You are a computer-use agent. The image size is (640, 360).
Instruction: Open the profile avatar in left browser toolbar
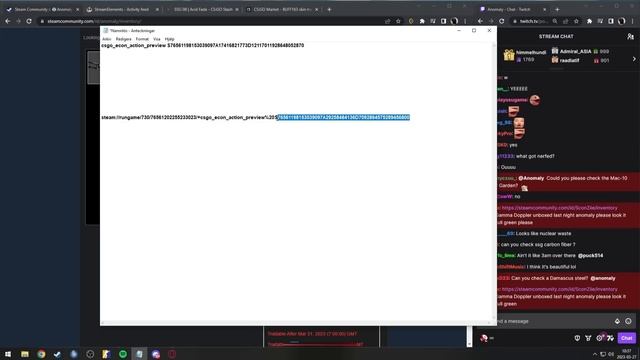(x=454, y=21)
